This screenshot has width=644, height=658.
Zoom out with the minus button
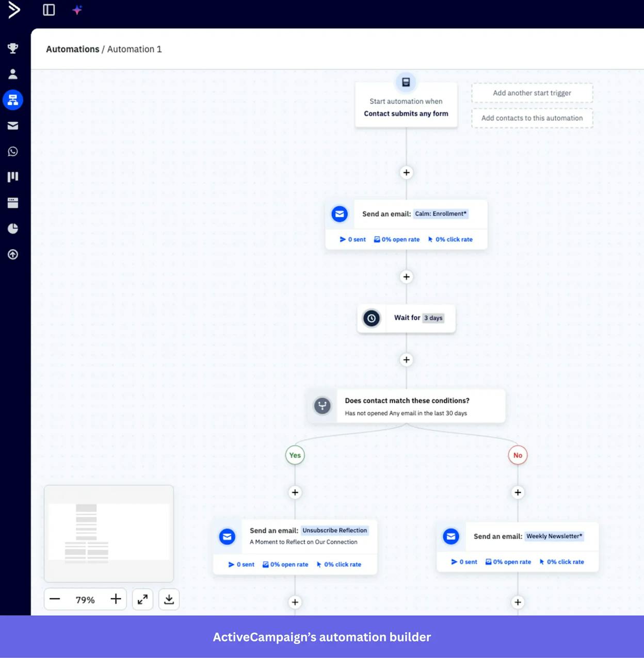pos(55,599)
